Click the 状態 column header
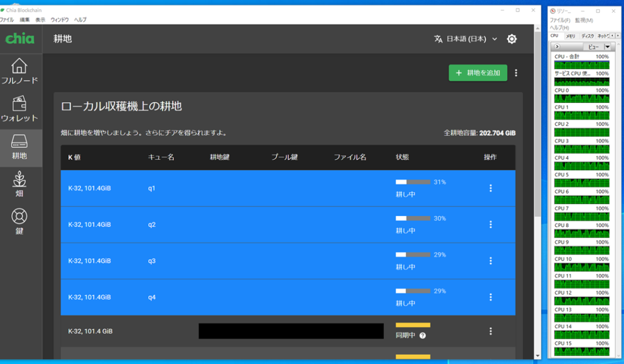This screenshot has width=624, height=364. (402, 158)
